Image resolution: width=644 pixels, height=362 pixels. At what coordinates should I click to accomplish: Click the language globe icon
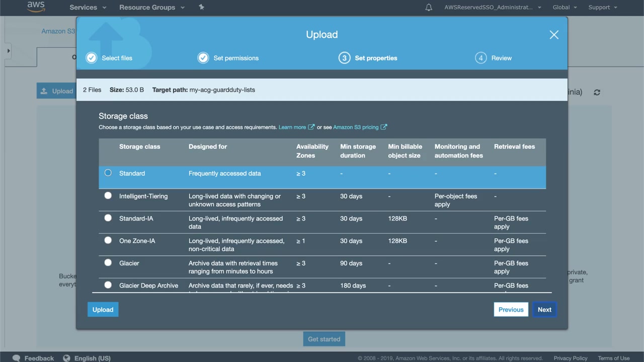67,358
